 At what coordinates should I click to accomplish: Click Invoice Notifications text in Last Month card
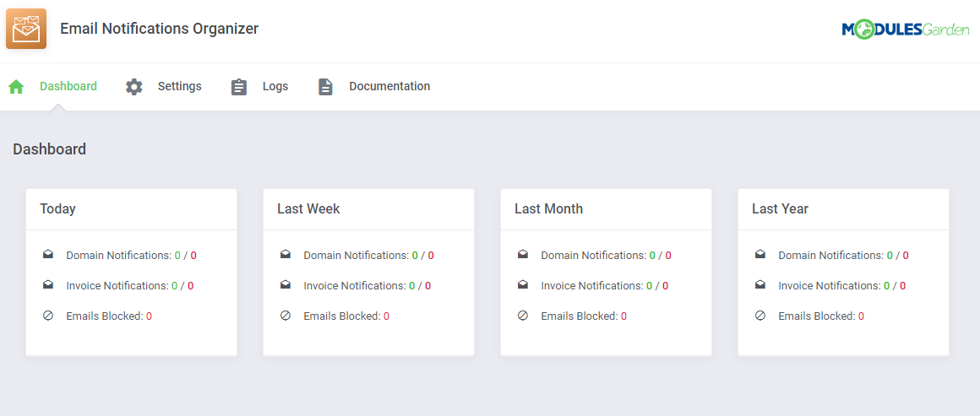592,285
